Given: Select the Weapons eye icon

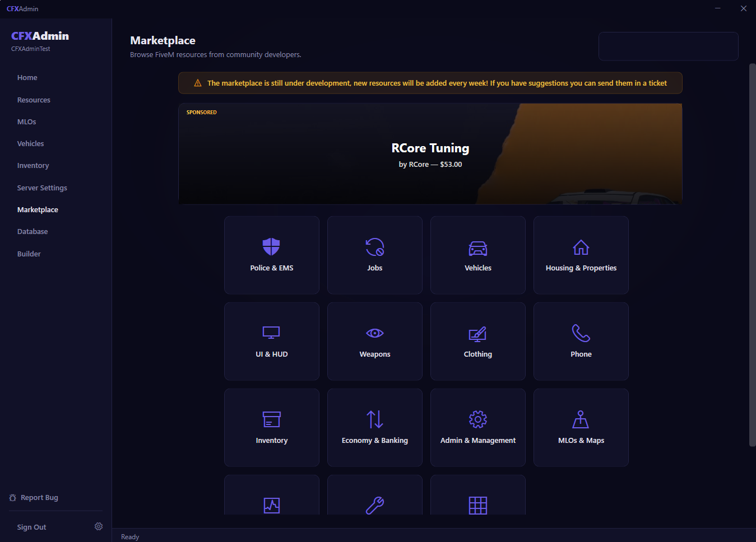Looking at the screenshot, I should (x=375, y=333).
